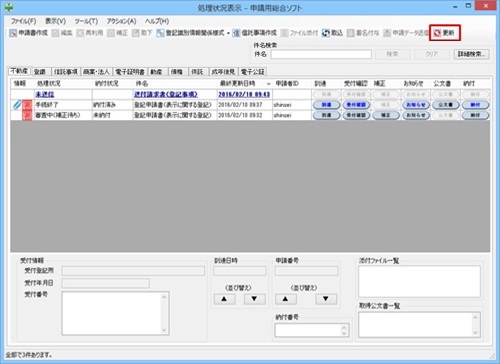This screenshot has height=364, width=500.
Task: Switch to the 電子公証 tab
Action: (x=252, y=72)
